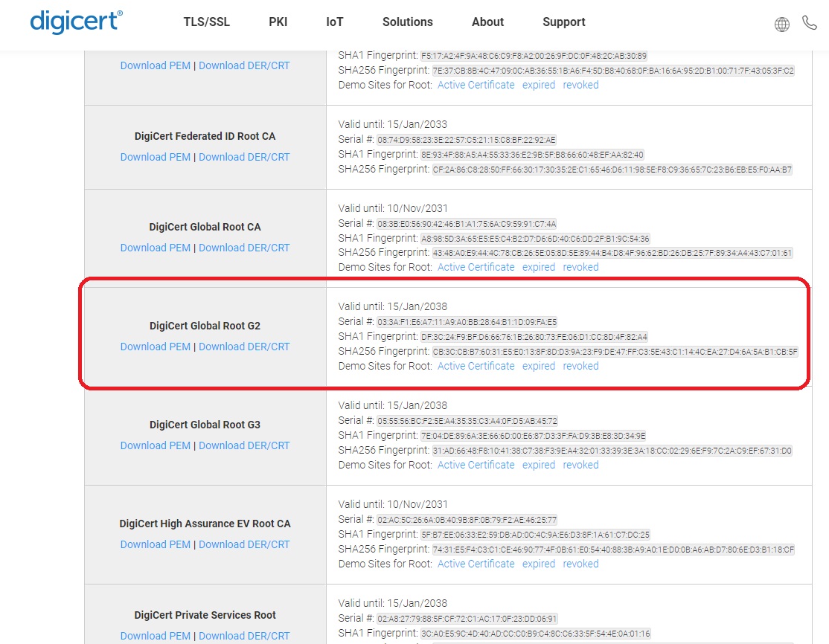The height and width of the screenshot is (644, 829).
Task: Download DER/CRT for DigiCert Global Root CA
Action: 244,248
